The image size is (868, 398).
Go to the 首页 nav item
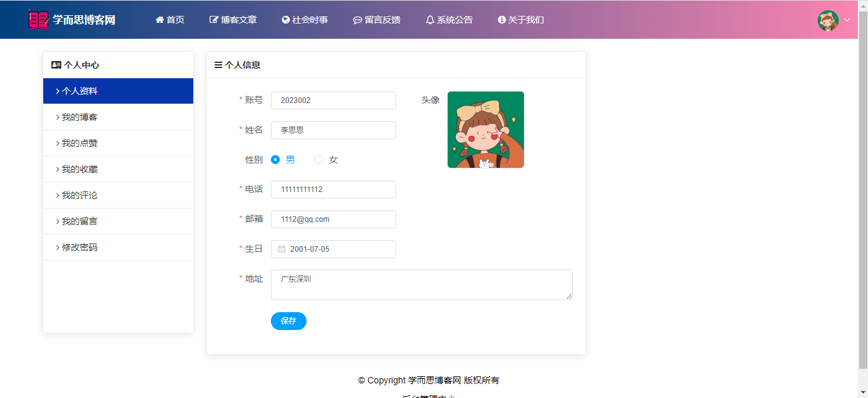(x=170, y=20)
